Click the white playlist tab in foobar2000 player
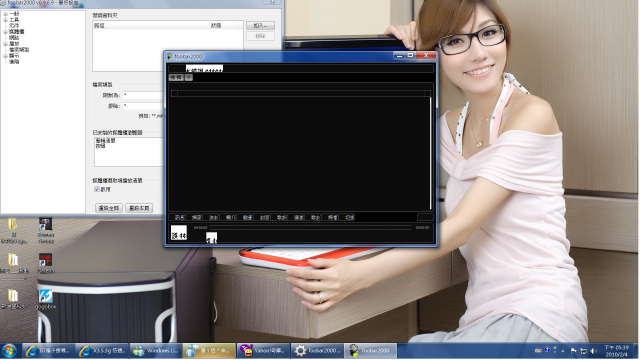This screenshot has height=360, width=640. [204, 68]
